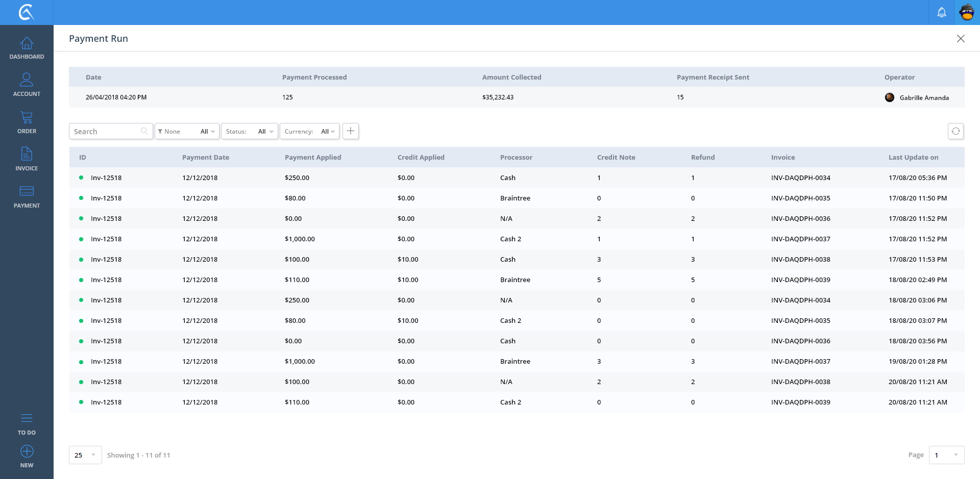Open invoice INV-DAQDPH-0037 with Cash 2 processor
Screen dimensions: 980x479
[800, 239]
